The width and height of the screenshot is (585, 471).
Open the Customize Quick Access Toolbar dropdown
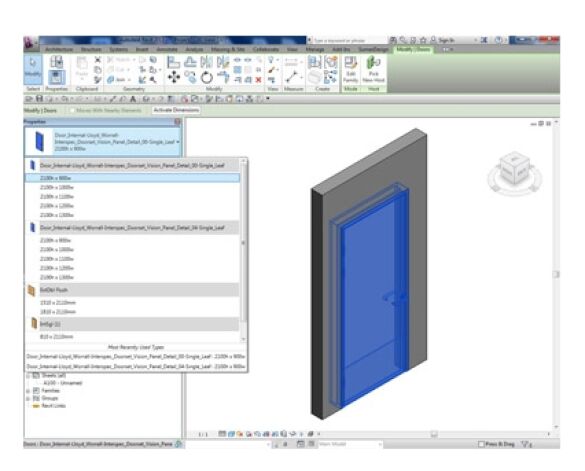268,99
